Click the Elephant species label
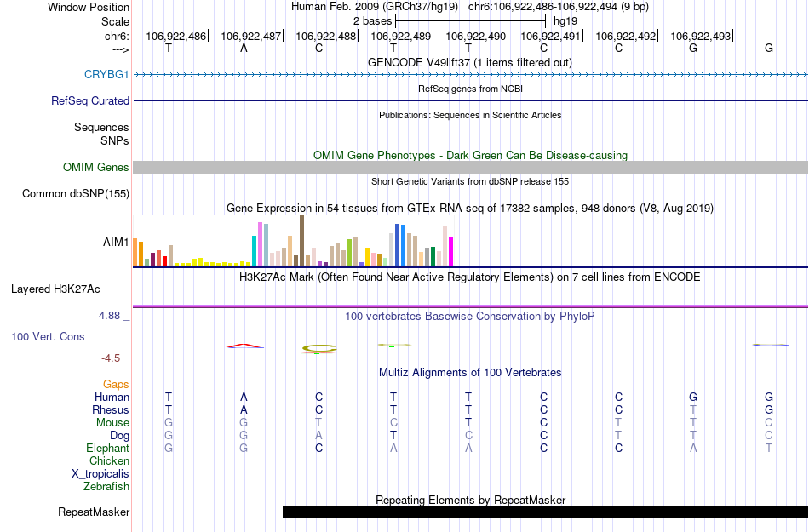 point(107,448)
